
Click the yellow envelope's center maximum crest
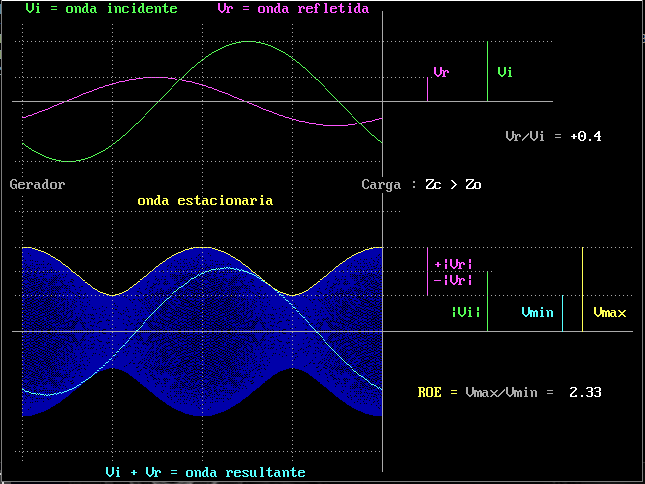[202, 248]
